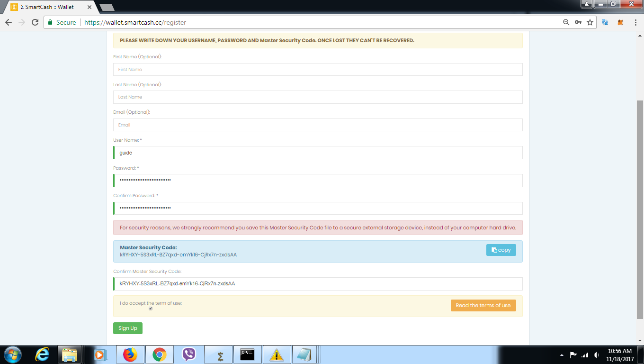Open the notepad taskbar app
644x364 pixels.
coord(304,355)
